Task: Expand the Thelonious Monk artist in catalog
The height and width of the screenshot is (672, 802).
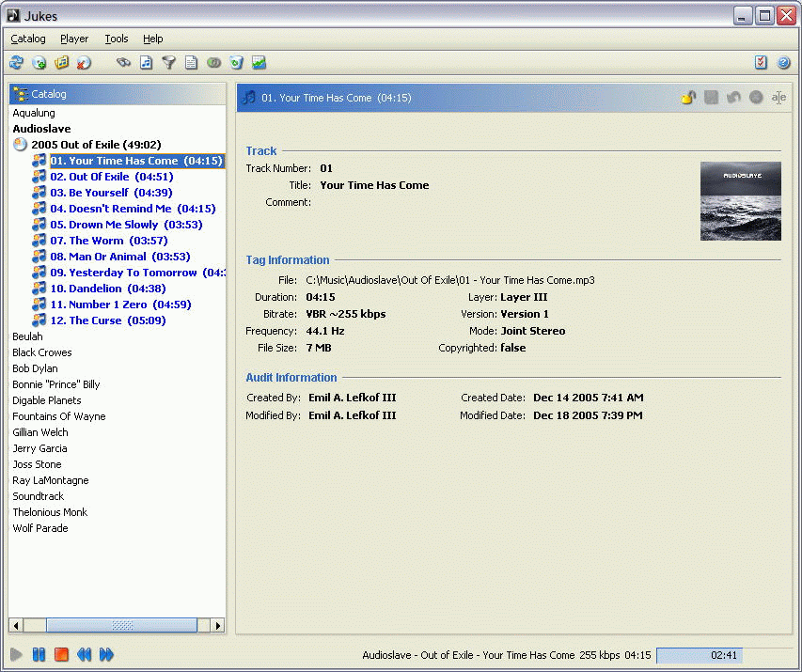Action: [x=50, y=512]
